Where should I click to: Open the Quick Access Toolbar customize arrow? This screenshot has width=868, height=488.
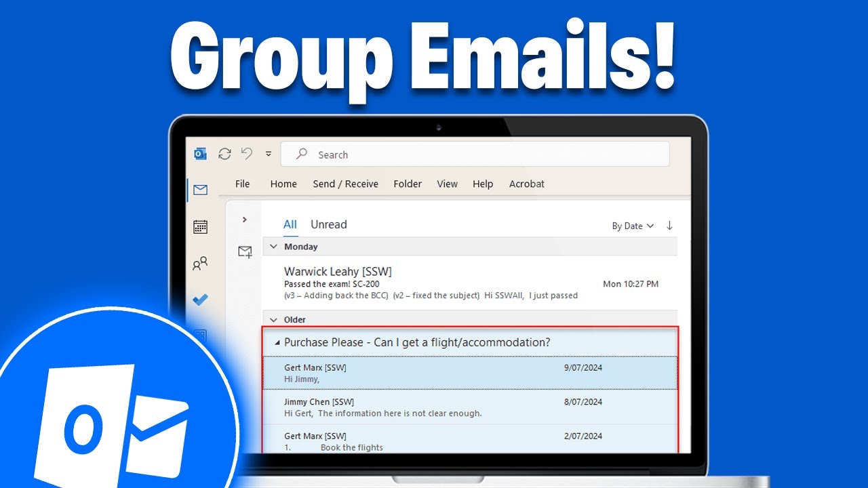click(269, 155)
